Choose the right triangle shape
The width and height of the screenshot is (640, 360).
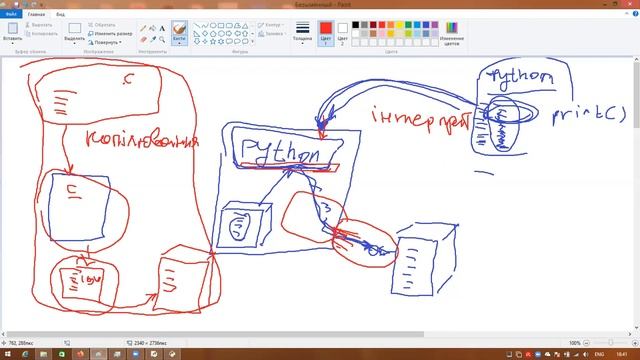(x=197, y=33)
